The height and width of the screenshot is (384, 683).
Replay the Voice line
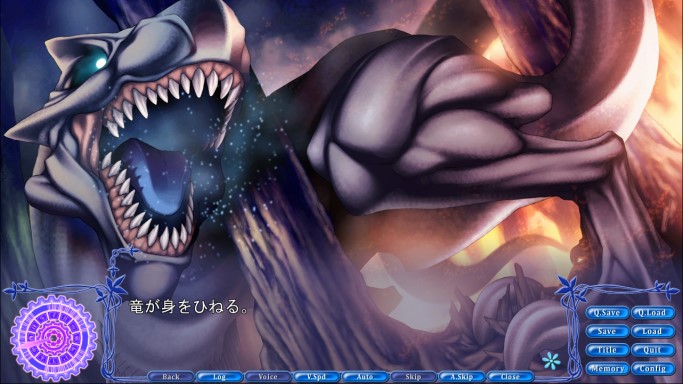pos(267,377)
